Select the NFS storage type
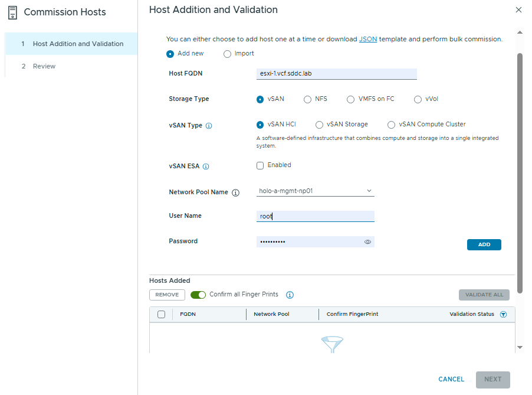This screenshot has width=532, height=395. coord(307,99)
